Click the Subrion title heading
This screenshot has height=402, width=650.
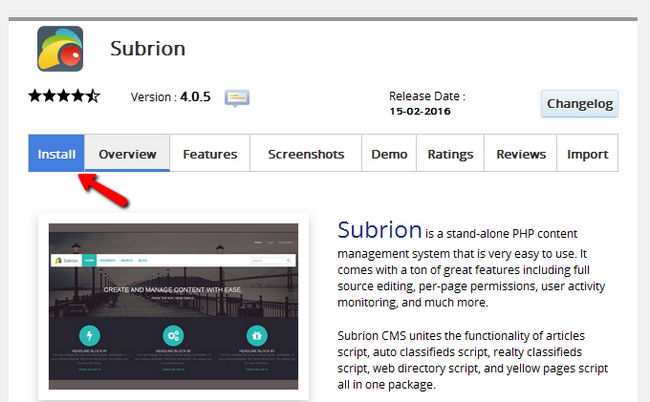pyautogui.click(x=148, y=48)
